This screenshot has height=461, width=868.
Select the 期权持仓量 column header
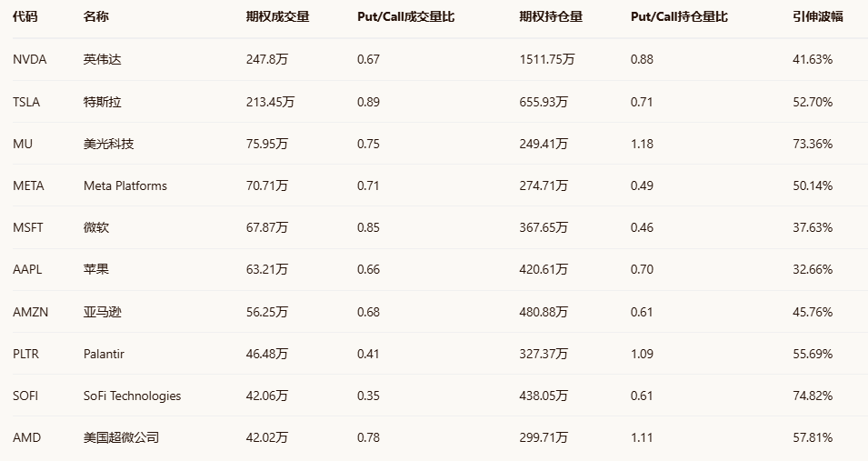point(551,16)
